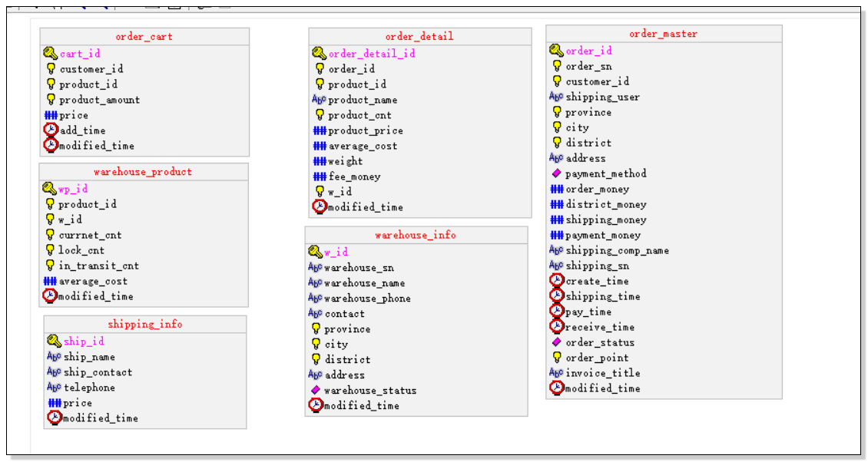
Task: Click the bulb icon beside lock_cnt
Action: click(50, 249)
